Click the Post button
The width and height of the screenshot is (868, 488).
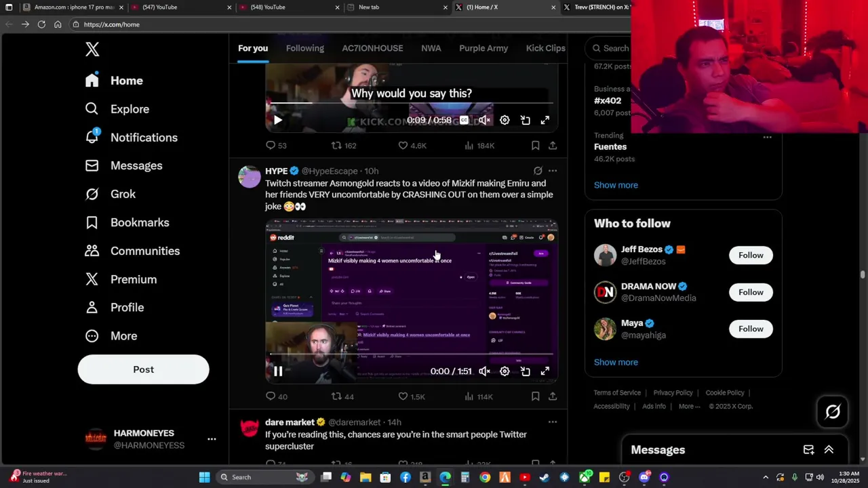(x=143, y=369)
